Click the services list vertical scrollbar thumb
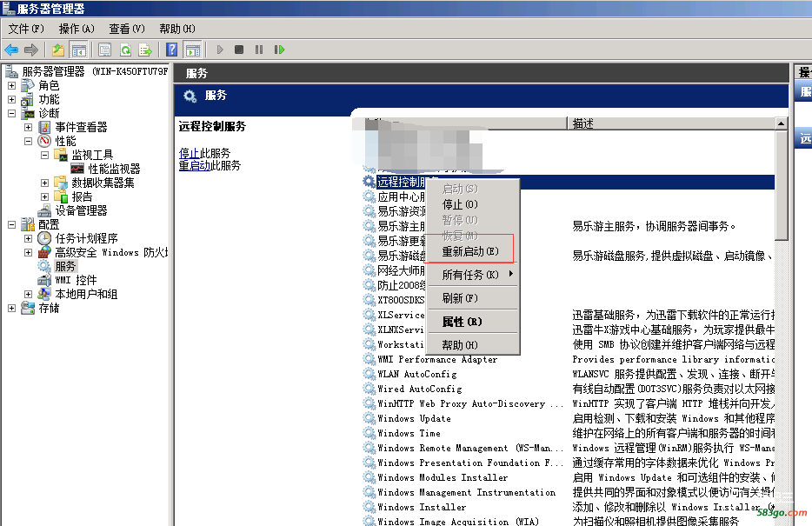 (781, 185)
